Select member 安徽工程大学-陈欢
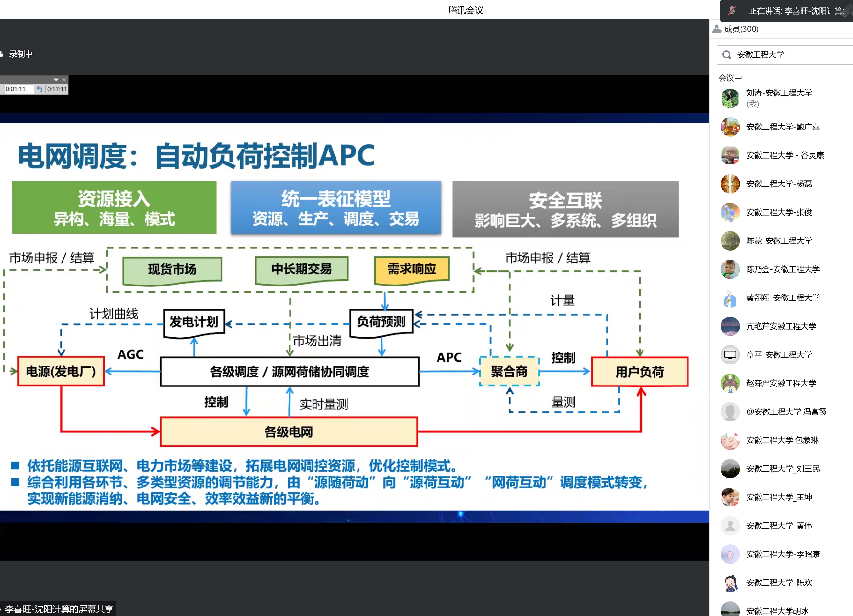This screenshot has height=616, width=853. point(779,583)
